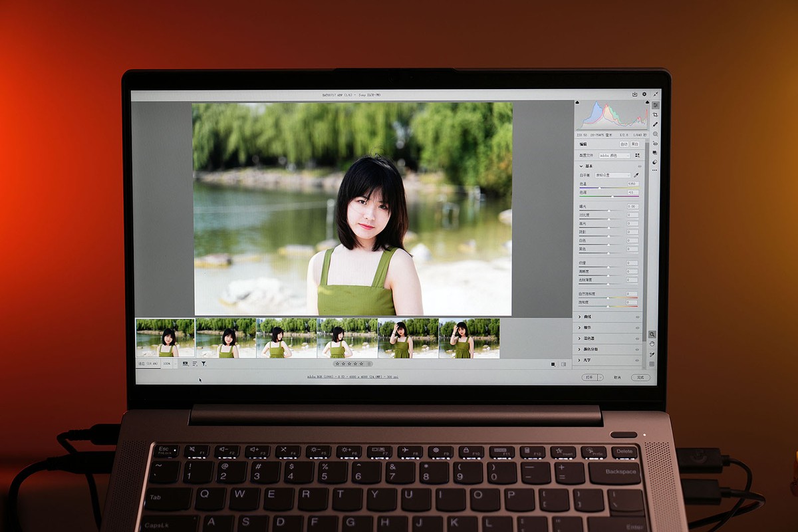The width and height of the screenshot is (798, 532).
Task: Open the three-dots more options icon
Action: tap(654, 170)
